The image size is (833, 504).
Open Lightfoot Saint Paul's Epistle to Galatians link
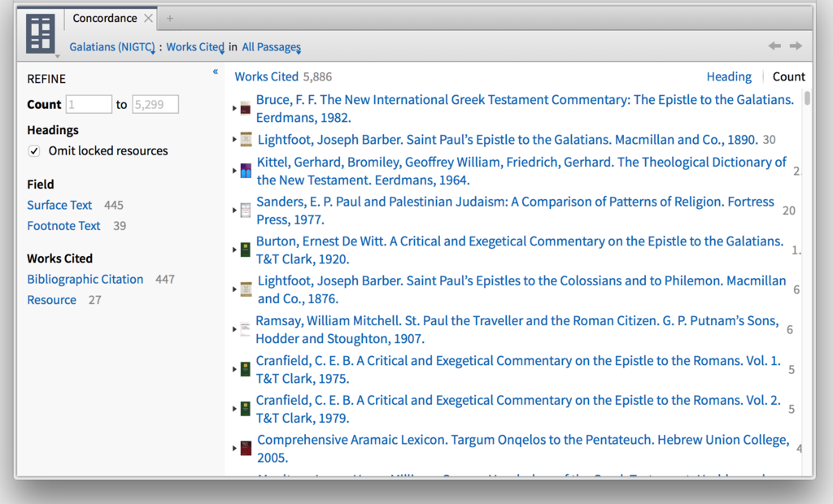[508, 140]
